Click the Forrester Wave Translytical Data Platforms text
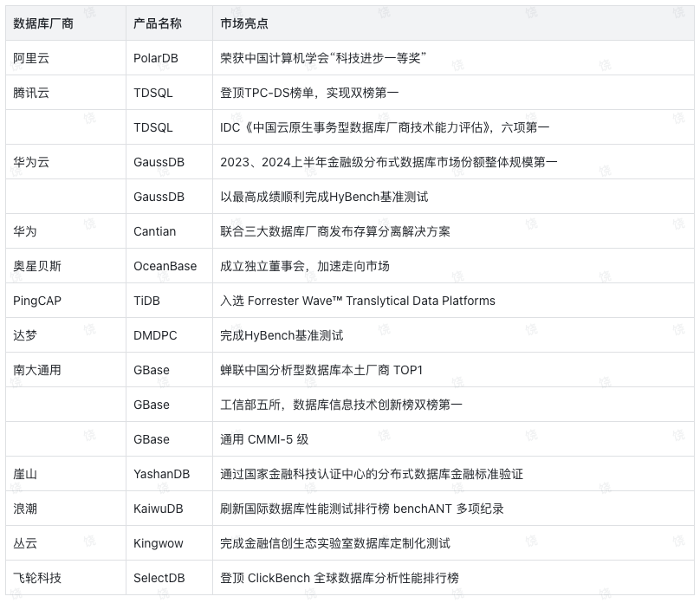This screenshot has height=603, width=700. (358, 301)
